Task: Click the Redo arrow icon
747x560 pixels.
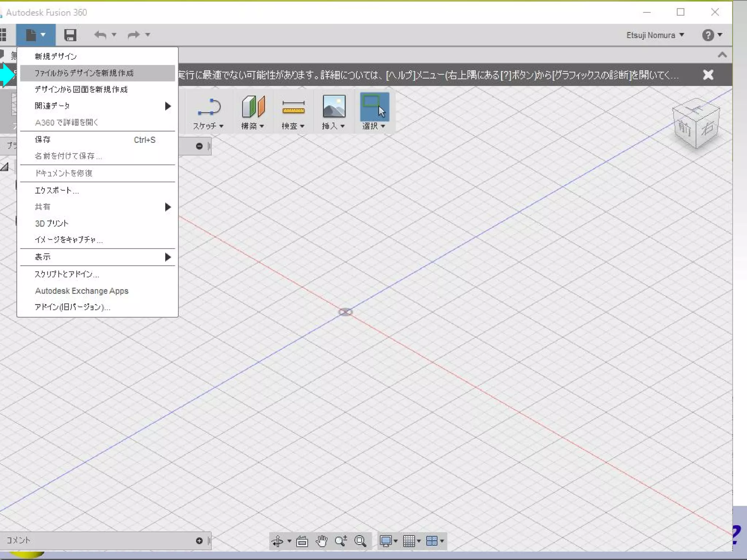Action: pos(133,35)
